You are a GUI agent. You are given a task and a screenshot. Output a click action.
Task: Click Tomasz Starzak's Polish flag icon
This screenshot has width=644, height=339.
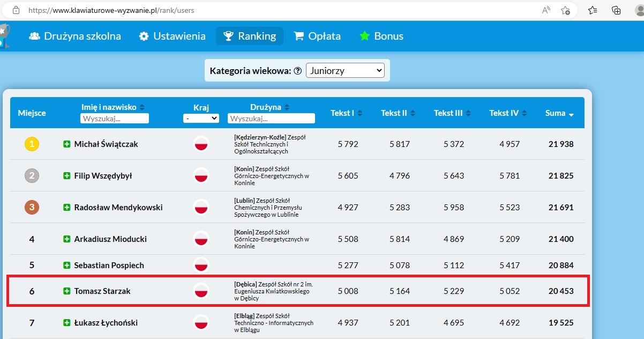201,291
